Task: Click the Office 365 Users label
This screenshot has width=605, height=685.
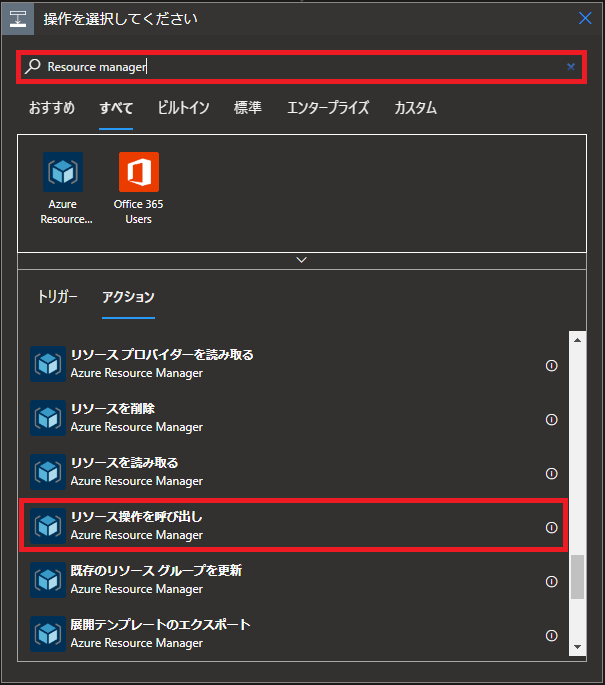Action: (138, 211)
